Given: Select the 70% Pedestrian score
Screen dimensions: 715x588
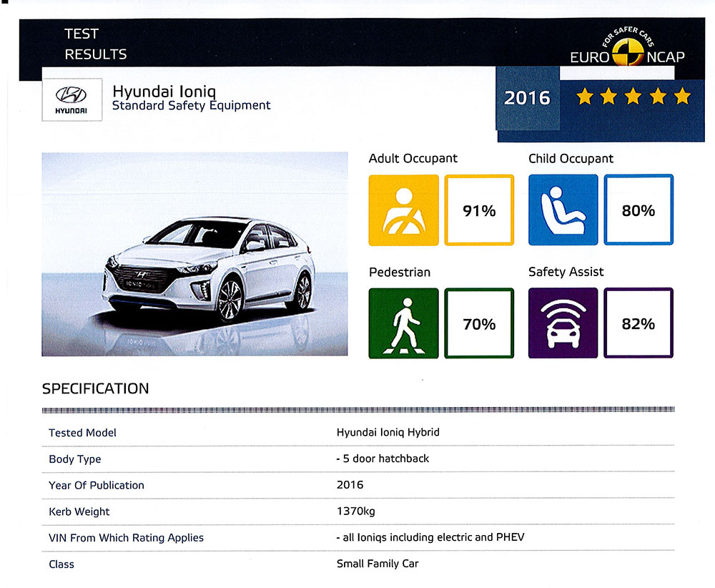Looking at the screenshot, I should click(x=479, y=323).
